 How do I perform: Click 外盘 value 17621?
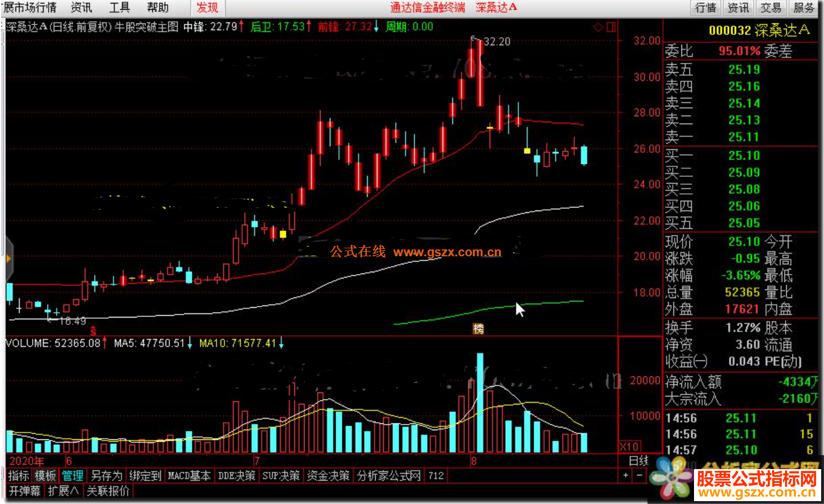743,309
